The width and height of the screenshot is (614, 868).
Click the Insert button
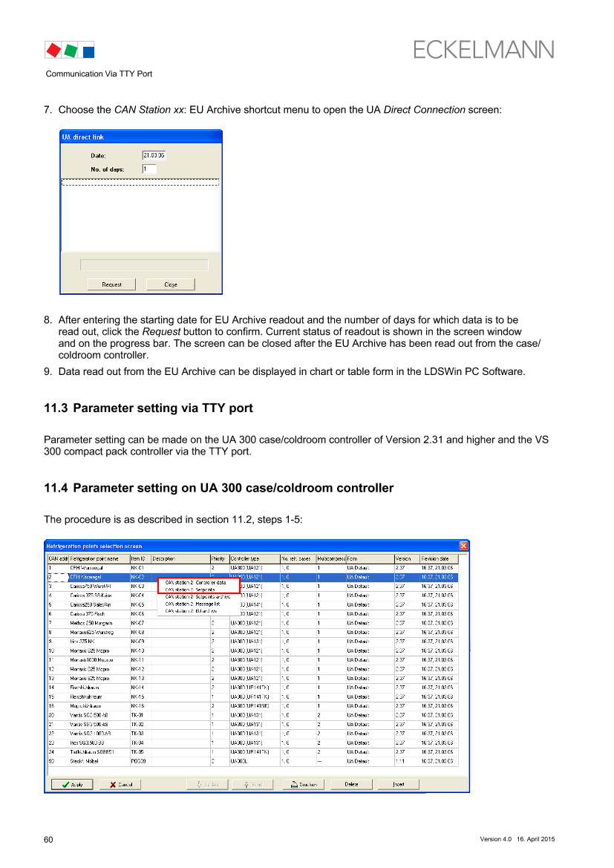click(398, 784)
